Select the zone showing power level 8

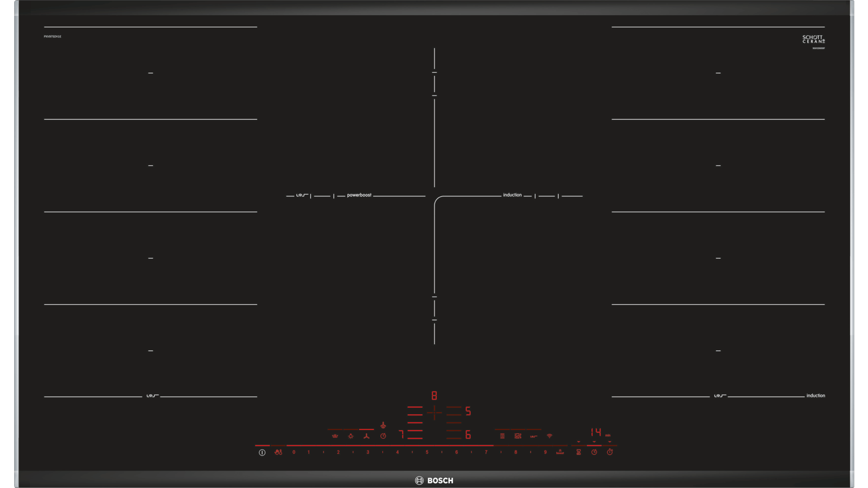434,396
